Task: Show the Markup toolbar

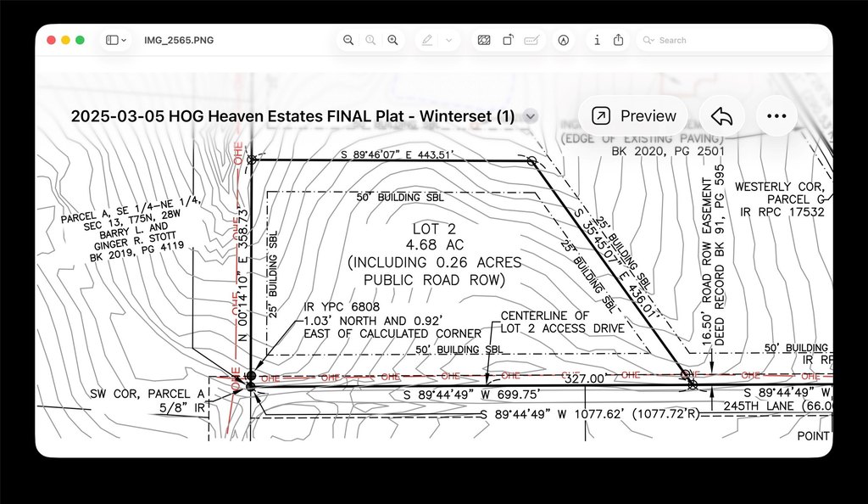Action: pos(563,40)
